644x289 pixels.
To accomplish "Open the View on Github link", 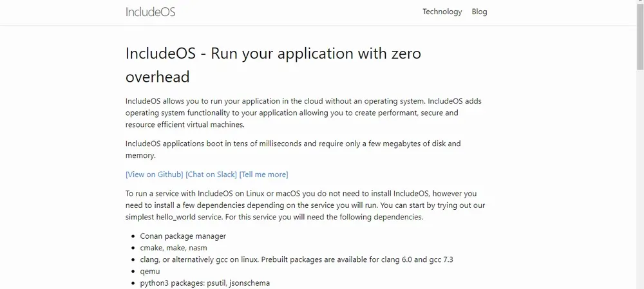I will point(154,174).
